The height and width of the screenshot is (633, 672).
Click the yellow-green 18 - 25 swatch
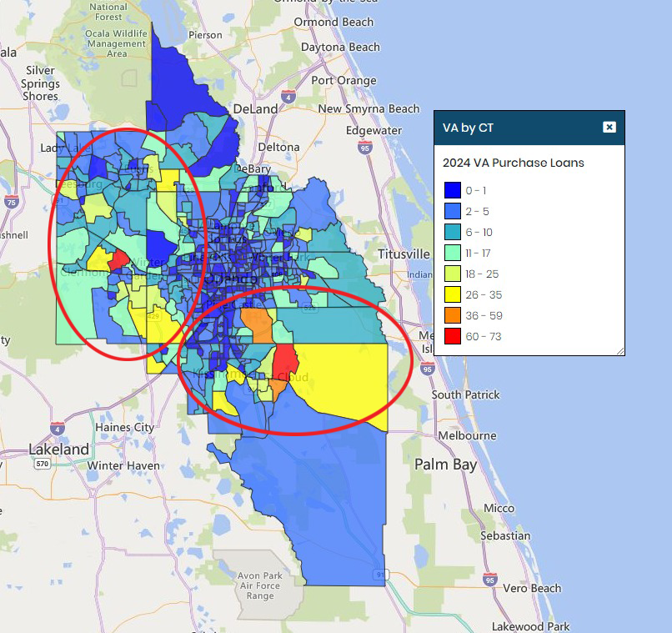pyautogui.click(x=453, y=274)
